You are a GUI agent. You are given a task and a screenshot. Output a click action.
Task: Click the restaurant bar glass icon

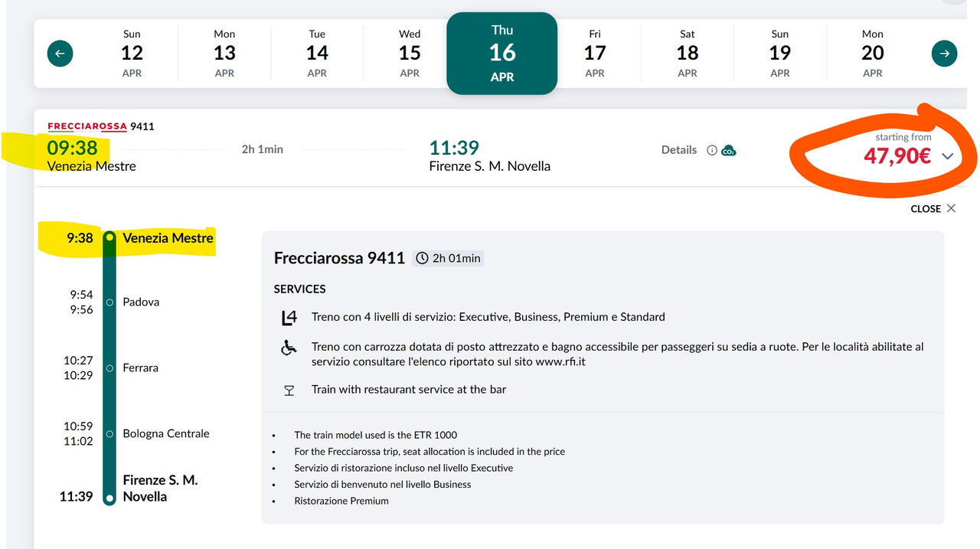tap(289, 391)
